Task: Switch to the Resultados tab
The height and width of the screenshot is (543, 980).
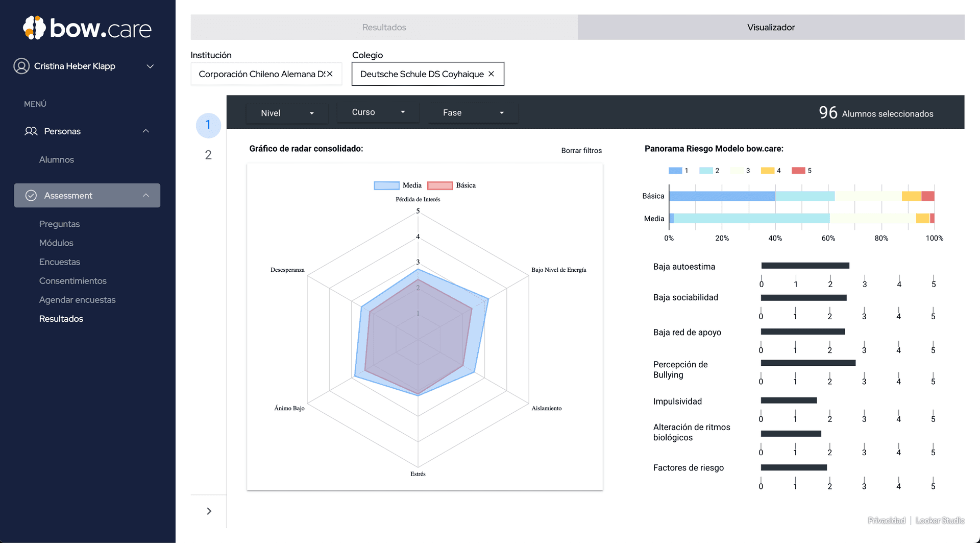Action: tap(384, 27)
